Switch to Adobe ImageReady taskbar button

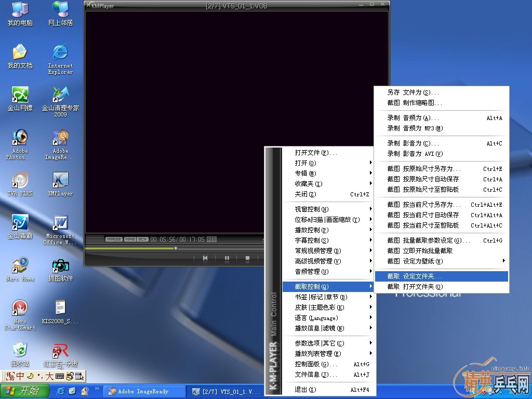143,392
